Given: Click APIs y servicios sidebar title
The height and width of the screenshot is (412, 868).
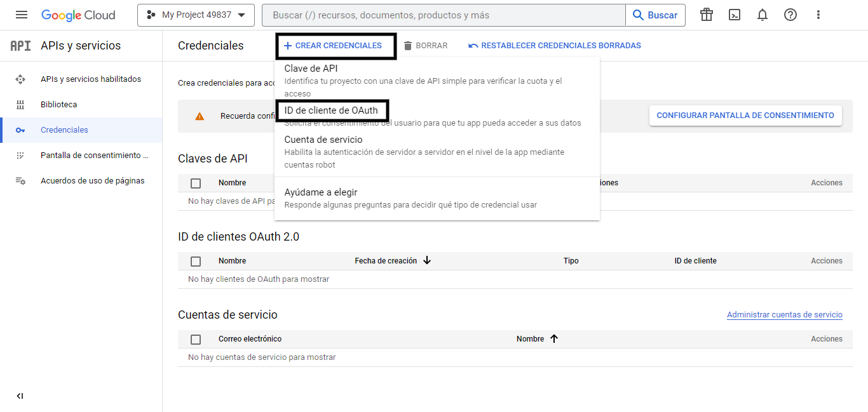Looking at the screenshot, I should (81, 46).
